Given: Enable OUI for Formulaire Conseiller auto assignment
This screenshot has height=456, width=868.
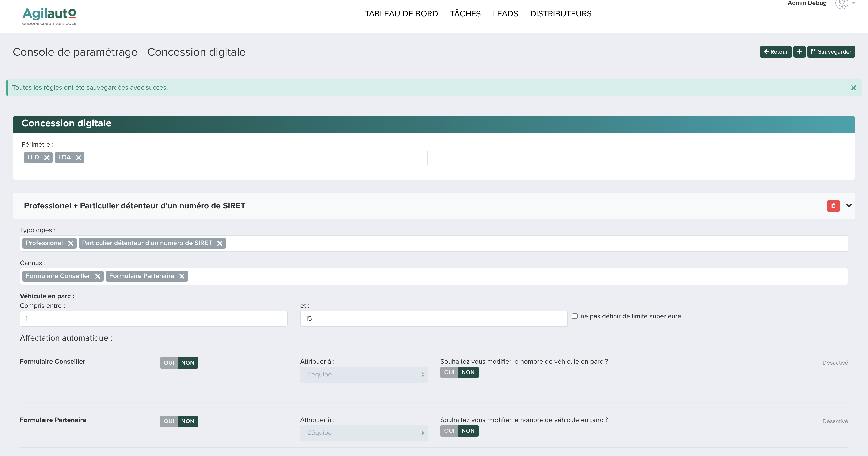Looking at the screenshot, I should coord(169,363).
